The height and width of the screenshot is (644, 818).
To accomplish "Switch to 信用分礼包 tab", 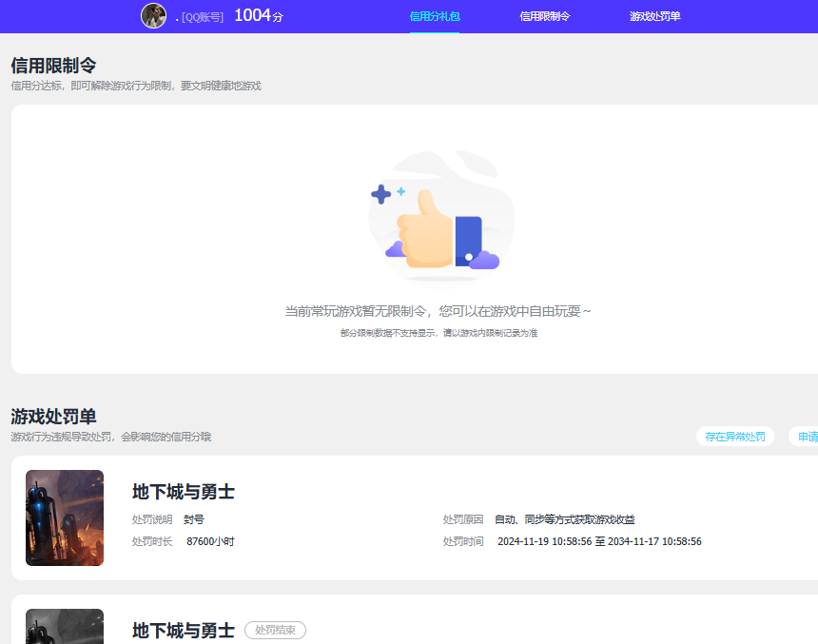I will click(x=435, y=16).
